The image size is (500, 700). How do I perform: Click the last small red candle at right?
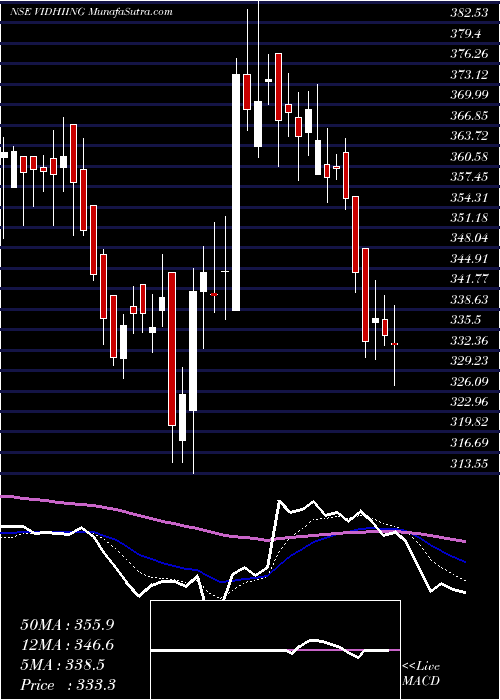click(x=394, y=344)
